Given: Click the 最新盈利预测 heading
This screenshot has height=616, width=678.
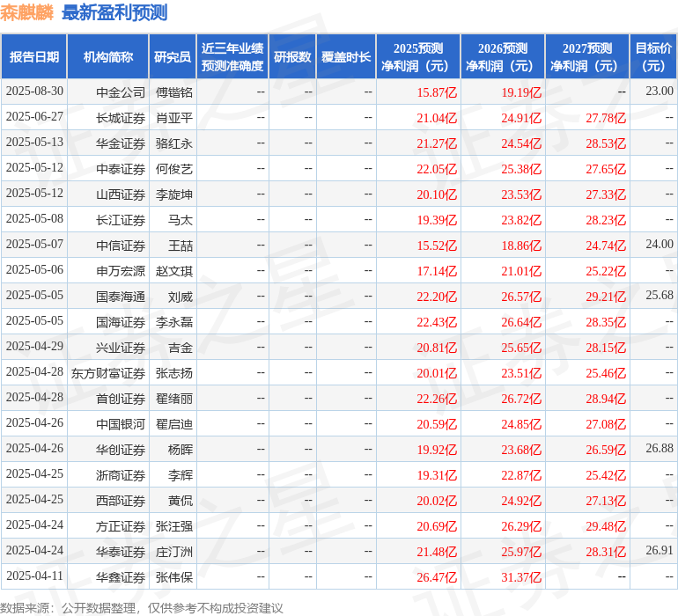Looking at the screenshot, I should pos(114,12).
